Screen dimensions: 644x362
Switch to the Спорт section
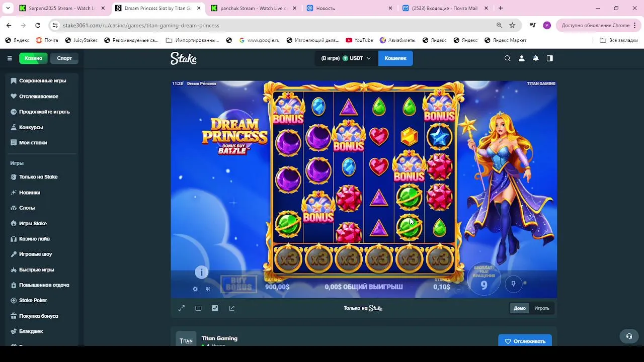[x=64, y=58]
